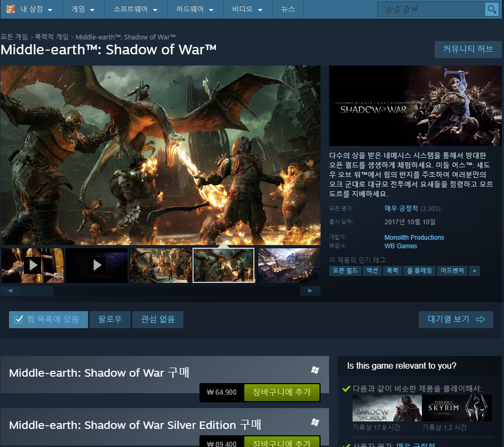
Task: Open the 비디오 dropdown menu
Action: tap(247, 9)
